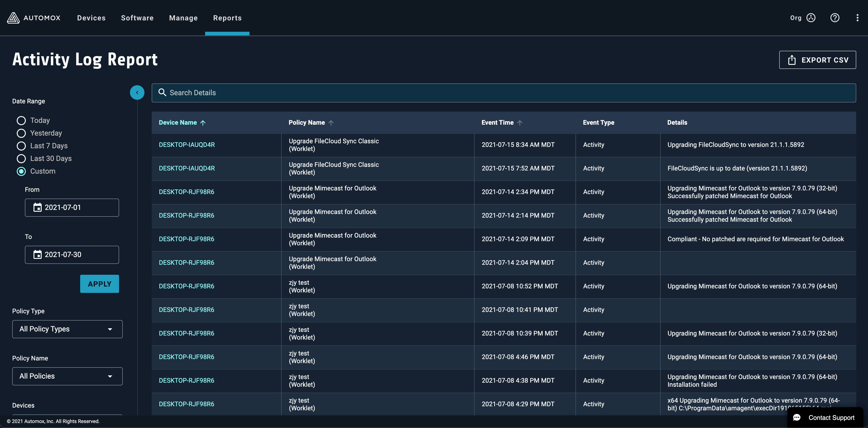Click the To date calendar icon
Viewport: 868px width, 428px height.
pyautogui.click(x=37, y=255)
